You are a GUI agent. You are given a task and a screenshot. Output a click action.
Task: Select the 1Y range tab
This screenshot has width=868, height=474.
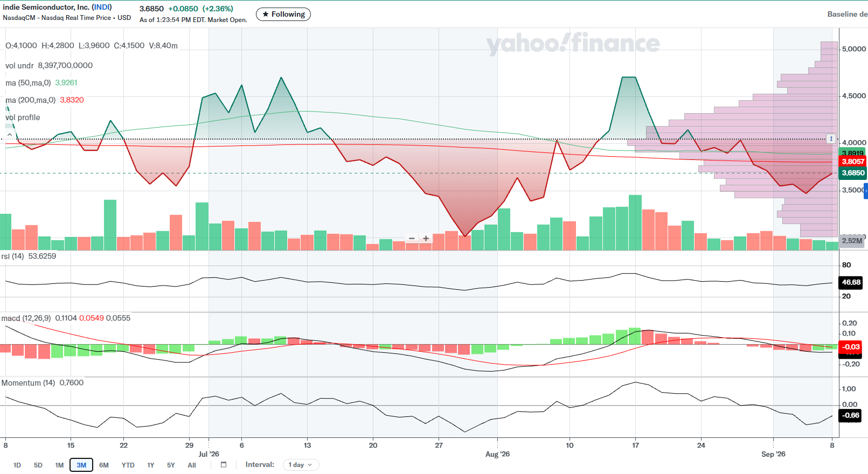pos(151,465)
